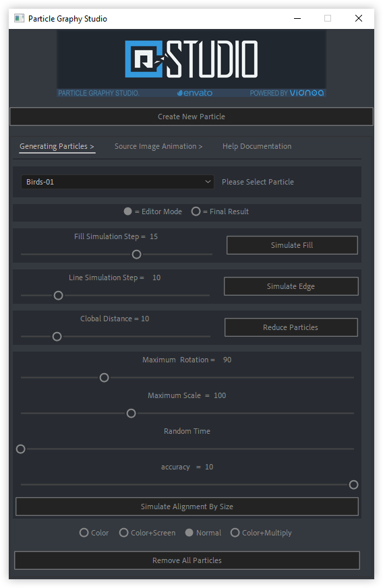This screenshot has height=588, width=383.
Task: Minimize the Particle Graphy Studio window
Action: click(297, 18)
